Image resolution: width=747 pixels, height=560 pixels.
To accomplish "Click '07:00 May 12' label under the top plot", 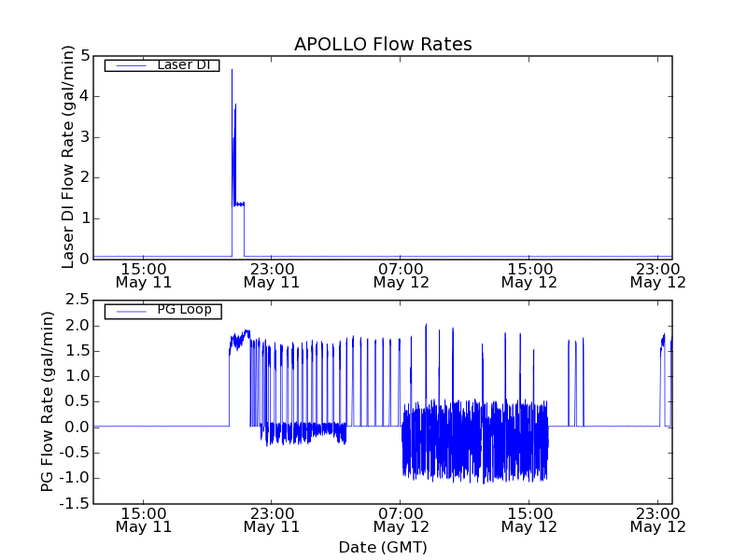I will [x=401, y=275].
